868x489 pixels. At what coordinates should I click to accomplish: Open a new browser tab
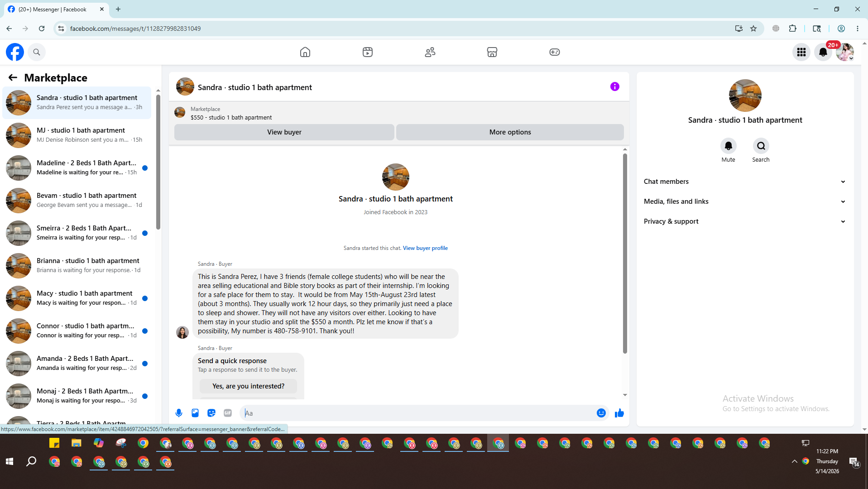118,9
